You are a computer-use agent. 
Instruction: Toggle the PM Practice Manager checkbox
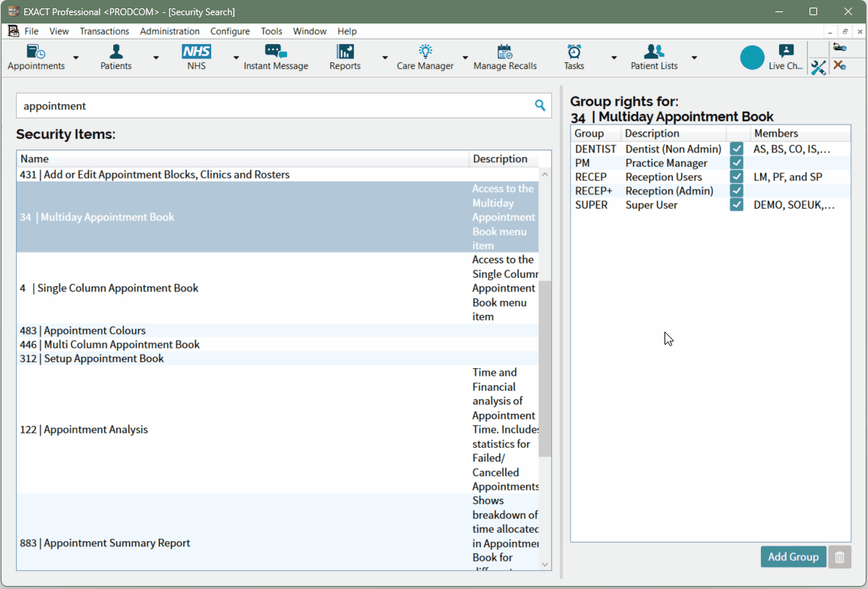(x=737, y=162)
